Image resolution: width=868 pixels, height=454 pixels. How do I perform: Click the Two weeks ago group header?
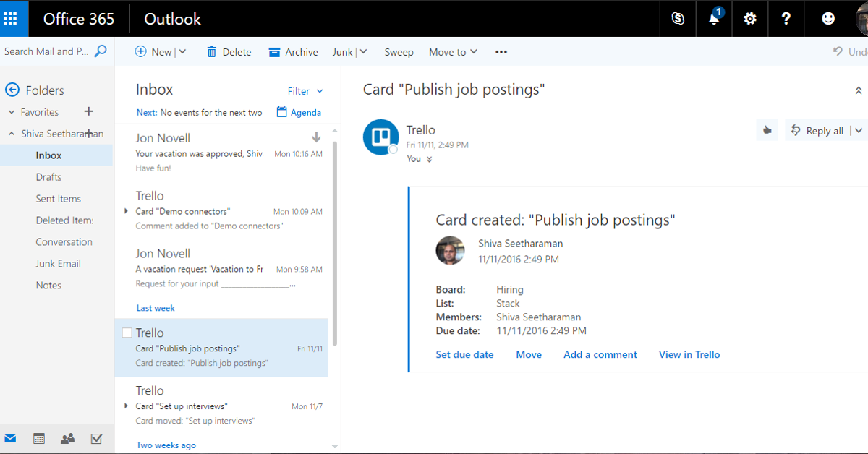(x=166, y=445)
